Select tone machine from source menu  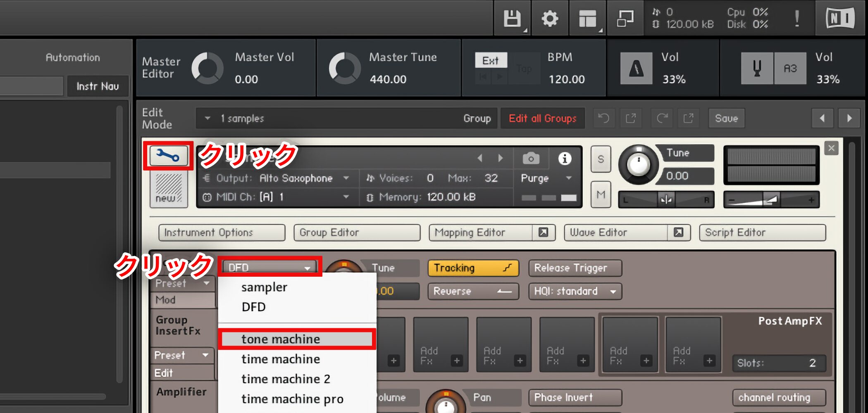pos(297,339)
